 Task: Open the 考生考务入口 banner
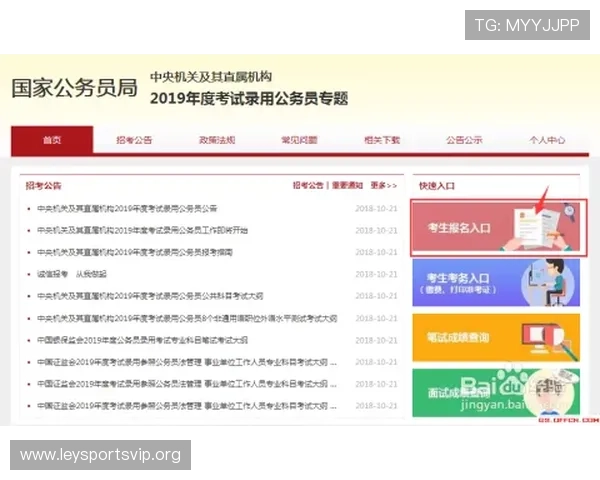pyautogui.click(x=496, y=282)
